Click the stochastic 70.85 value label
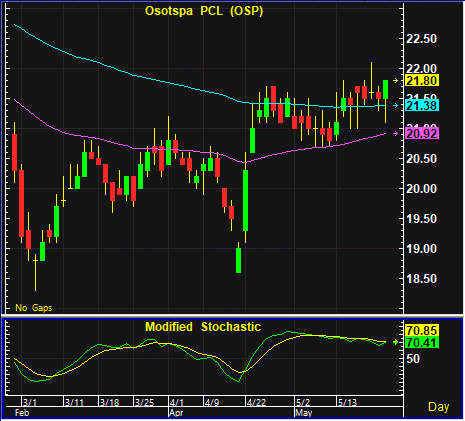Image resolution: width=465 pixels, height=421 pixels. pos(421,330)
